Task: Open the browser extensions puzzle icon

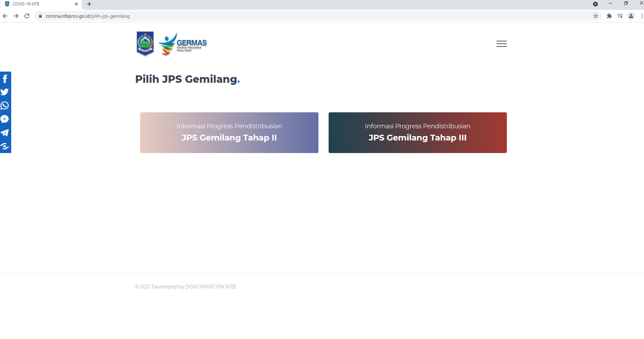Action: tap(609, 16)
